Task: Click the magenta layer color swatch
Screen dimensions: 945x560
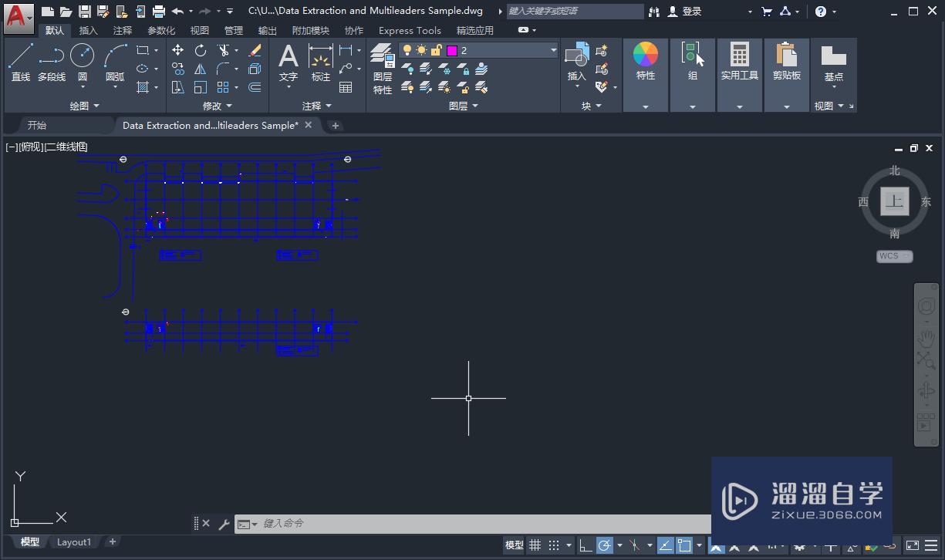Action: pos(451,51)
